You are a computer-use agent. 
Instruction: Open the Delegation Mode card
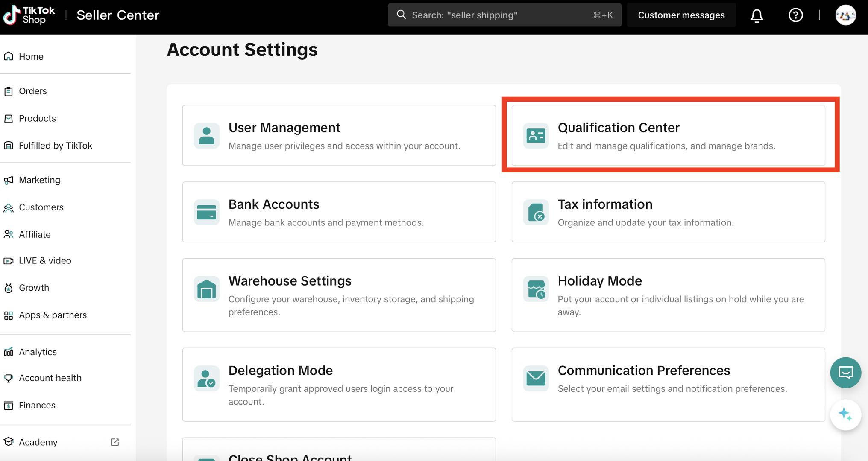pyautogui.click(x=339, y=384)
